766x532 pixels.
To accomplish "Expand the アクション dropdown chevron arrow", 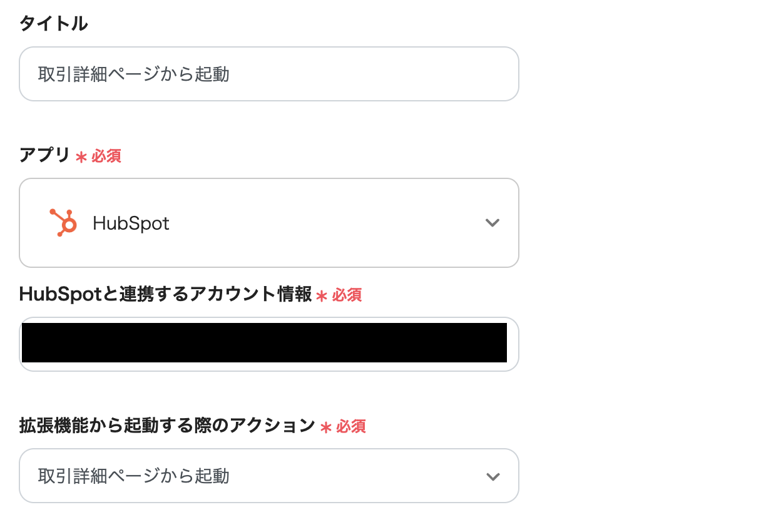I will [x=493, y=476].
